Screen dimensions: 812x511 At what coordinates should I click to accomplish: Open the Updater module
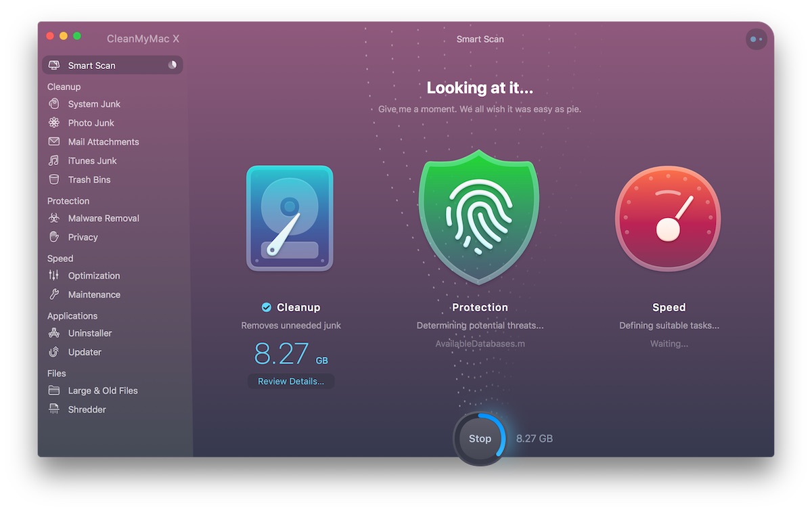(x=86, y=352)
